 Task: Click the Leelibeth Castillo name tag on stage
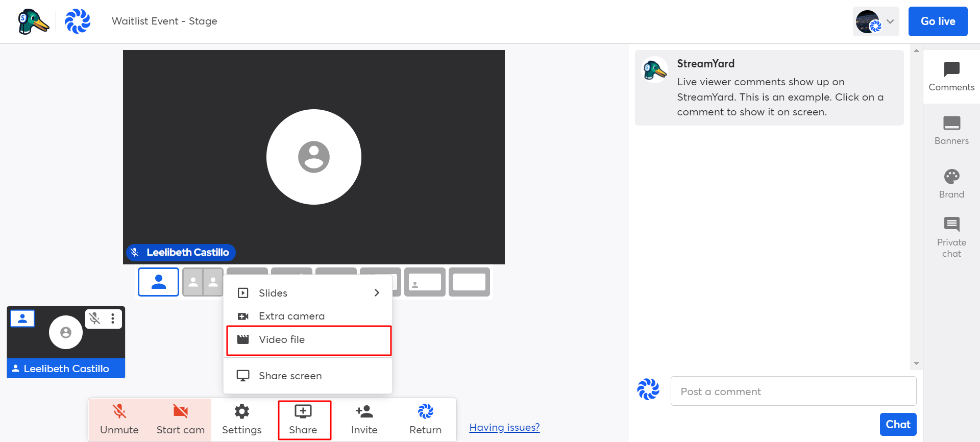181,252
